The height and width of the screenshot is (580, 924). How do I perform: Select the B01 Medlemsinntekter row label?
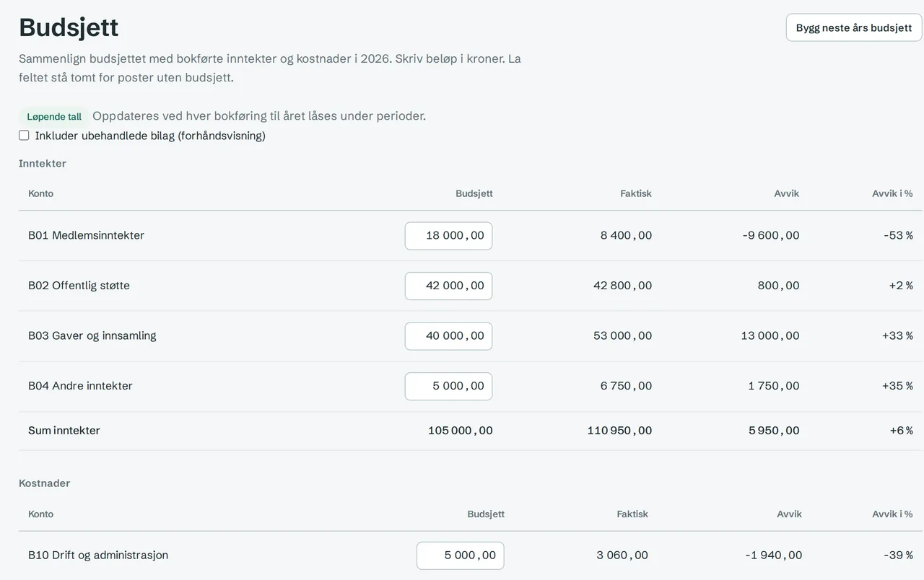[x=86, y=235]
